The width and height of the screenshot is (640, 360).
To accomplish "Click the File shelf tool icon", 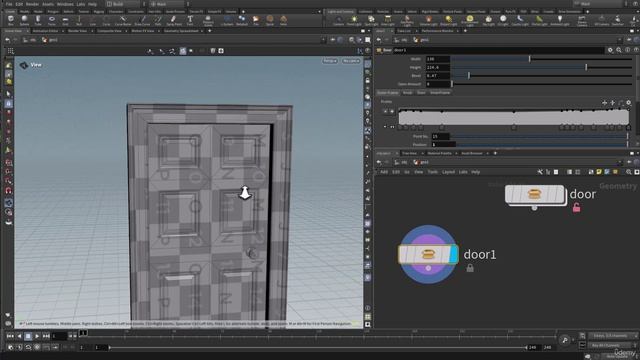I will pos(256,20).
